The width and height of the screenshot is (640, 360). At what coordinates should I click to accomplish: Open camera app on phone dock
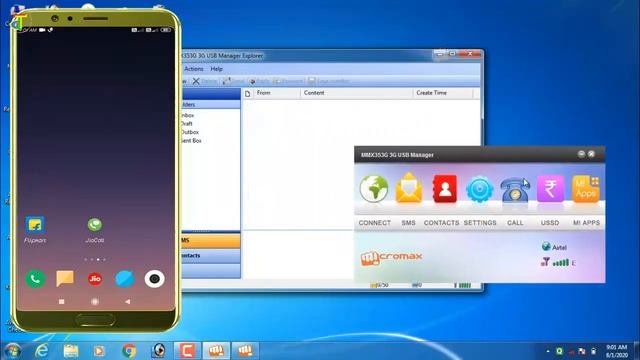[154, 279]
